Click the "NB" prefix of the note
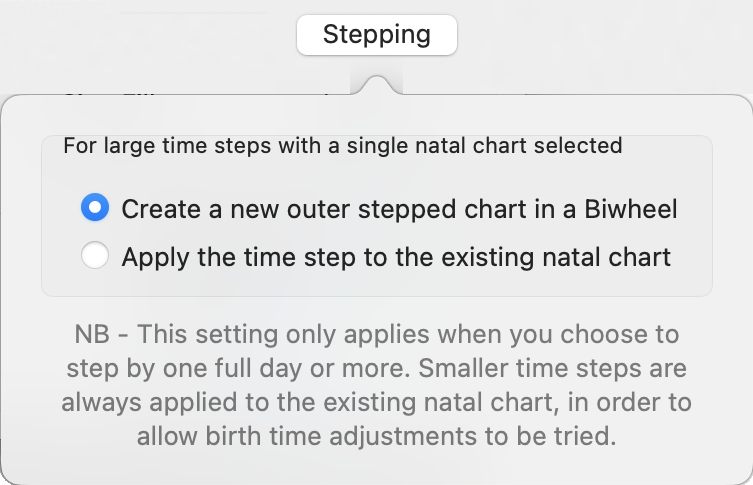Screen dimensions: 753x485 point(89,334)
